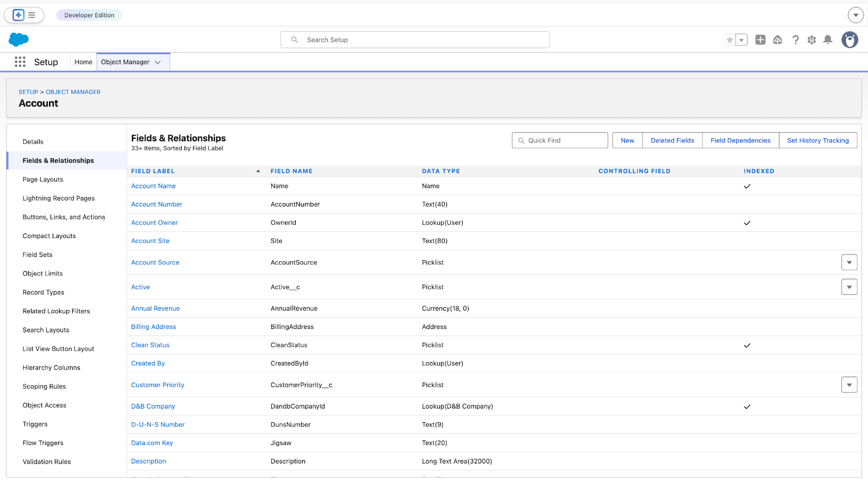This screenshot has height=484, width=868.
Task: Open Search Layouts
Action: tap(46, 330)
